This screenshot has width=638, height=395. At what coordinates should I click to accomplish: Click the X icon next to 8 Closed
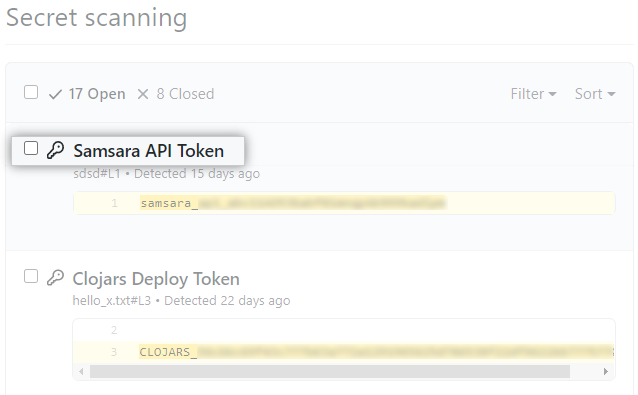click(143, 94)
